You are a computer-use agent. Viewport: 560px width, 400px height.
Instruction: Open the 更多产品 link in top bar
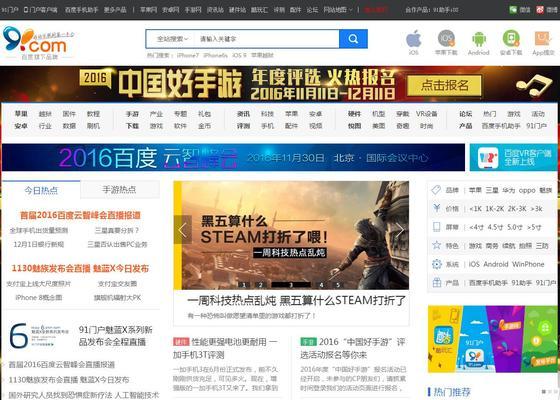click(115, 10)
